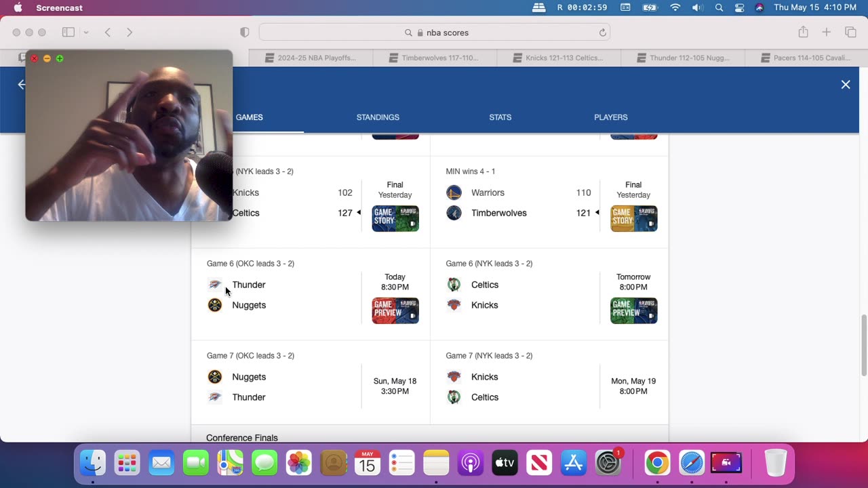Screen dimensions: 868x488
Task: Open Apple TV in dock
Action: [505, 464]
